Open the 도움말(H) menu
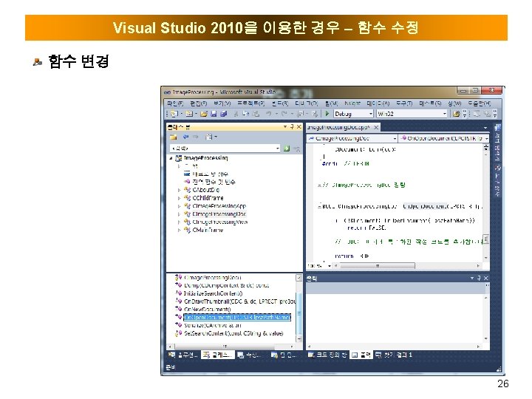This screenshot has width=532, height=399. pyautogui.click(x=479, y=103)
